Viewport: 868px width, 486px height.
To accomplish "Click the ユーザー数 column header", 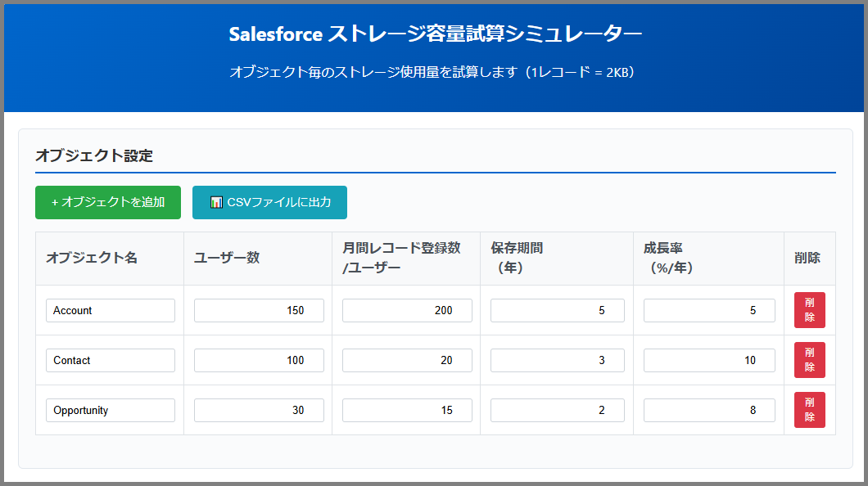I will pos(258,259).
